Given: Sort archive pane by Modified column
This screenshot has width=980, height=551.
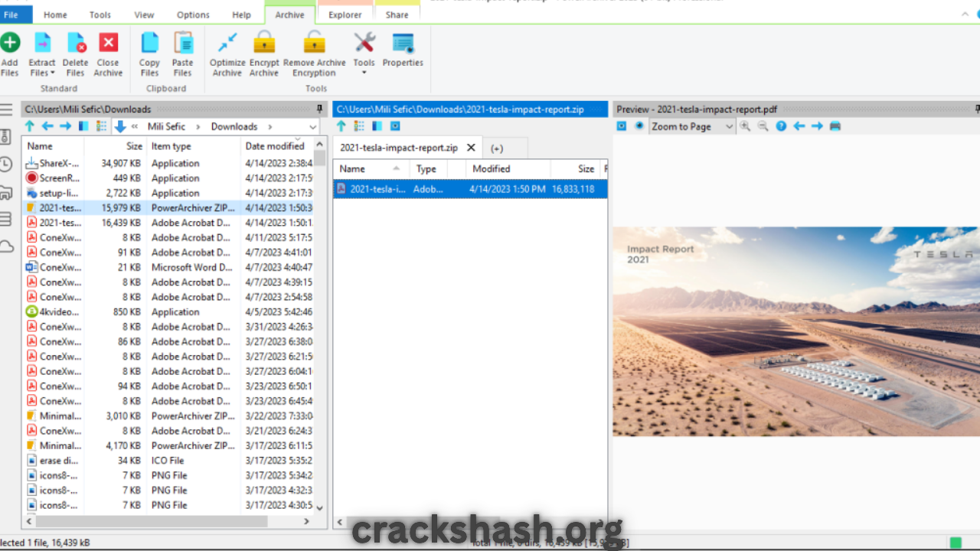Looking at the screenshot, I should click(509, 169).
